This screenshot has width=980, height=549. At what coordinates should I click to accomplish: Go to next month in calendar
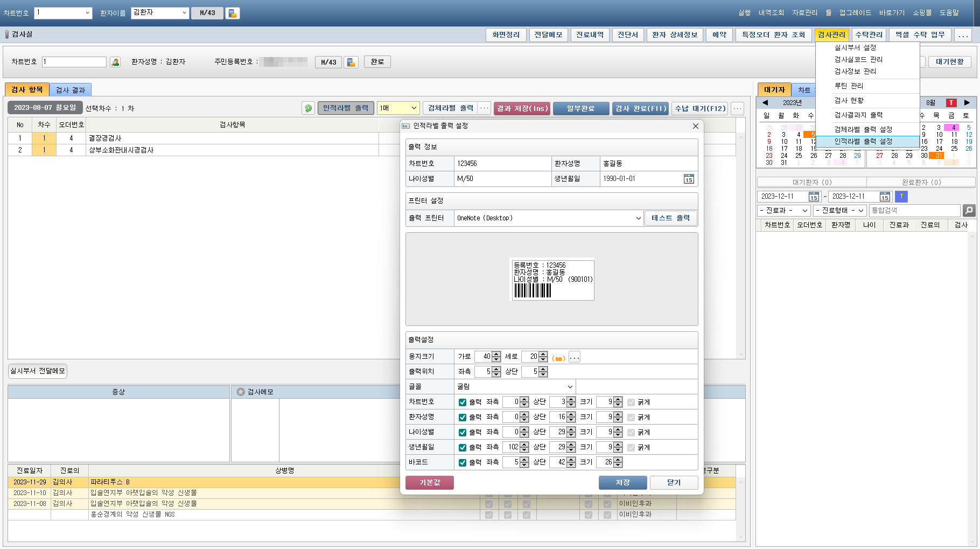[967, 102]
